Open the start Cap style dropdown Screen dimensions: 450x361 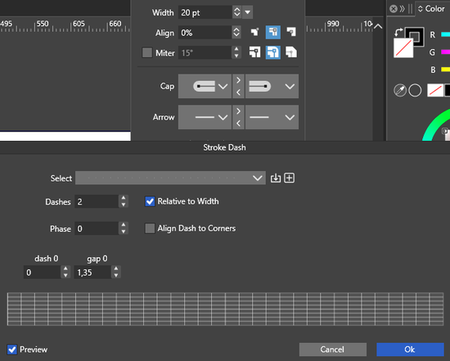click(205, 86)
